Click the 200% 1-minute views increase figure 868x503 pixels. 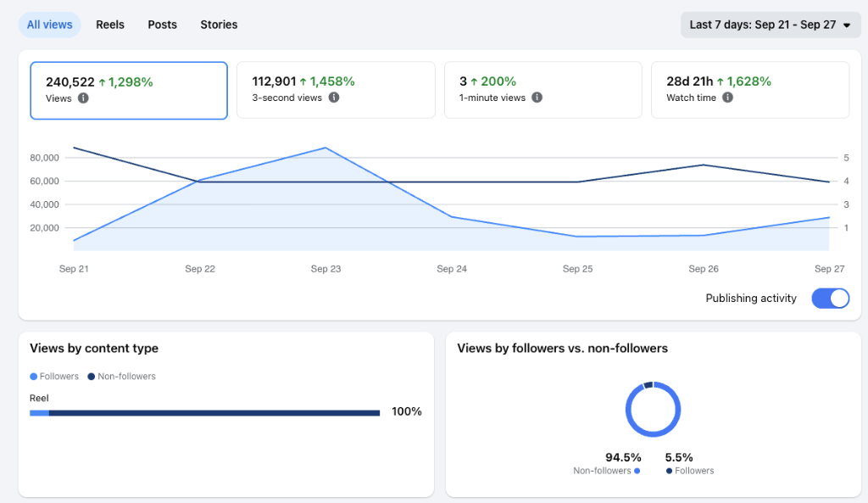498,81
